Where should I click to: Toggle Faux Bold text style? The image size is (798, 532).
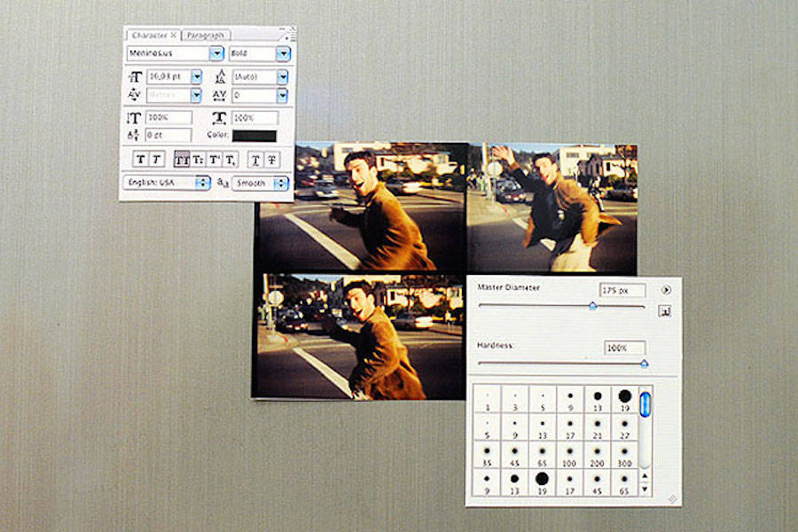(139, 159)
